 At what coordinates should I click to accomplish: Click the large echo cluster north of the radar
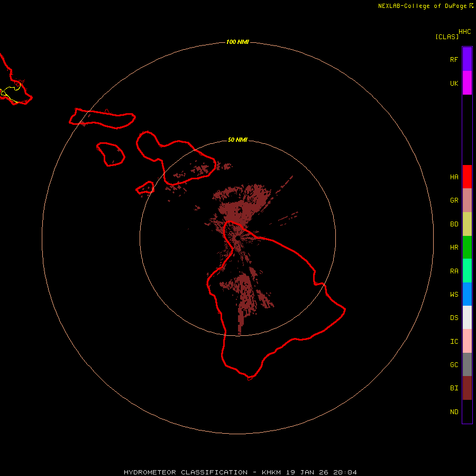coord(241,204)
